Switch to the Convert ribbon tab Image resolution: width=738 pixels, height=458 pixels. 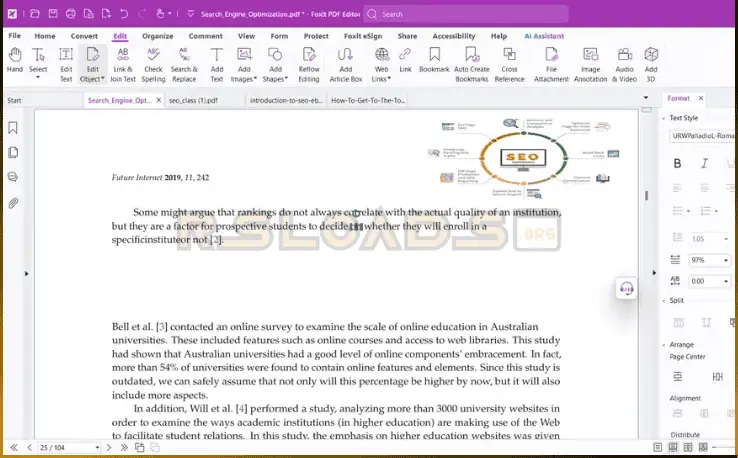[x=84, y=36]
